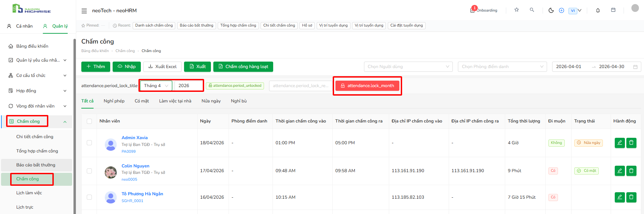644x214 pixels.
Task: Check the Admin Xavia row checkbox
Action: pyautogui.click(x=89, y=143)
